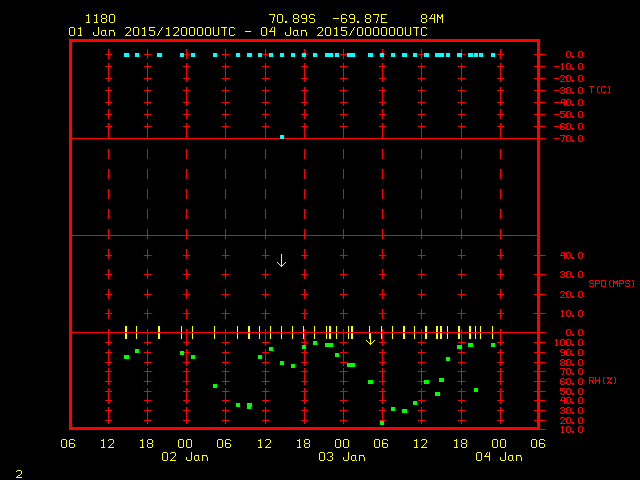Click the longitude value -69.87E
Viewport: 640px width, 480px height.
(371, 19)
